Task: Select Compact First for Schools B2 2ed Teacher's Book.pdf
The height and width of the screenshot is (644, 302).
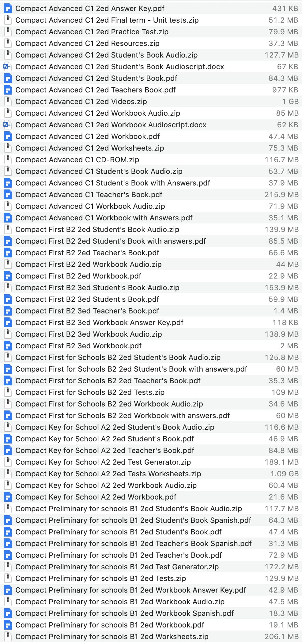Action: pos(108,381)
